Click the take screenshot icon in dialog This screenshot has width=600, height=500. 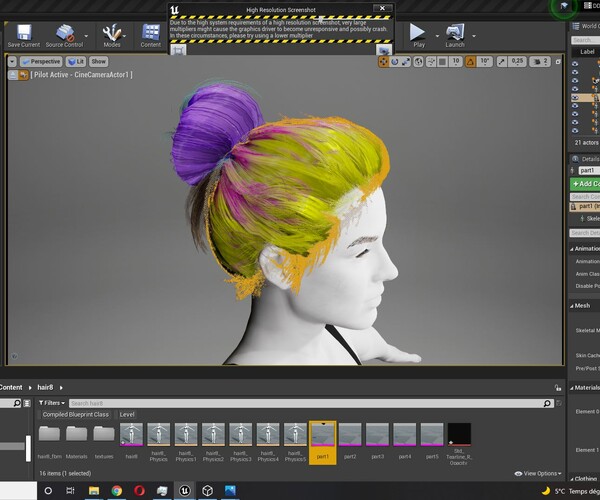click(384, 50)
